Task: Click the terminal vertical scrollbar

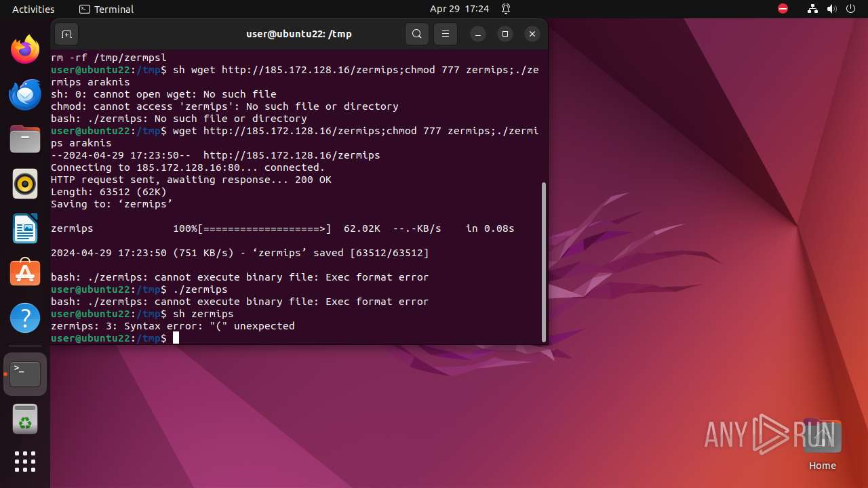Action: [x=544, y=262]
